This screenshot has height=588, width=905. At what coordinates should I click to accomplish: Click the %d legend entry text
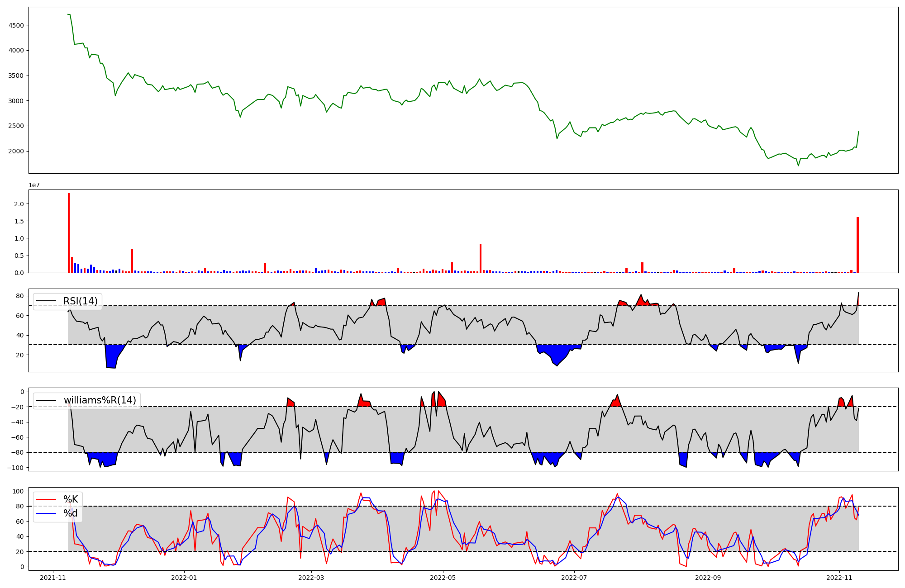pyautogui.click(x=71, y=513)
